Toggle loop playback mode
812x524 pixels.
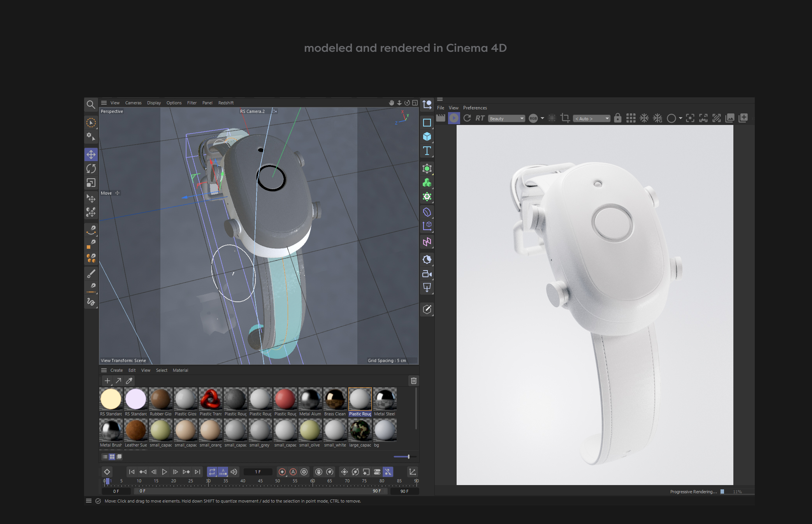point(212,472)
